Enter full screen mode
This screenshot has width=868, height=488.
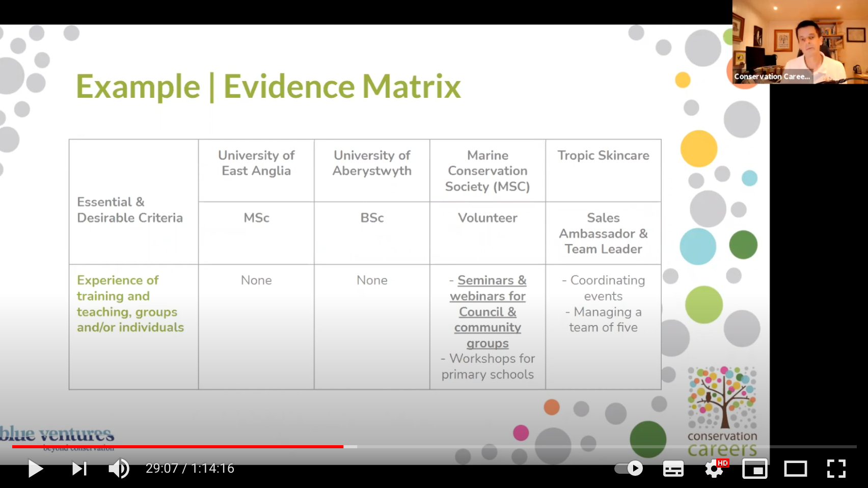point(836,469)
